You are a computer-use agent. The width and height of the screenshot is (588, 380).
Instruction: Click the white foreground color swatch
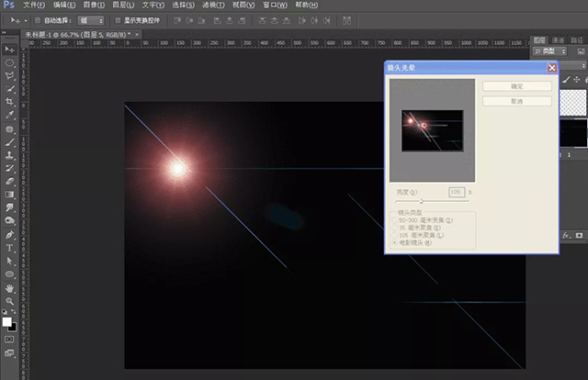pyautogui.click(x=7, y=321)
